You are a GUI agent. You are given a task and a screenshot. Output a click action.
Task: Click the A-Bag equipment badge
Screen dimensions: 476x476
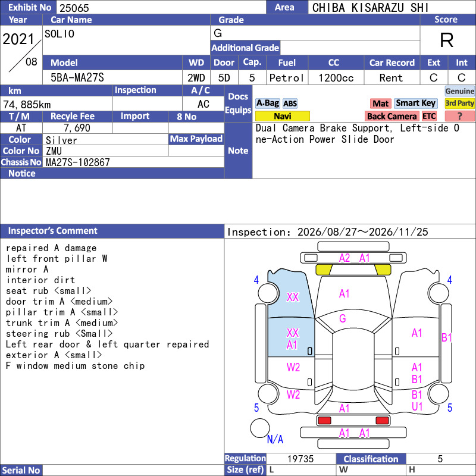[x=267, y=103]
